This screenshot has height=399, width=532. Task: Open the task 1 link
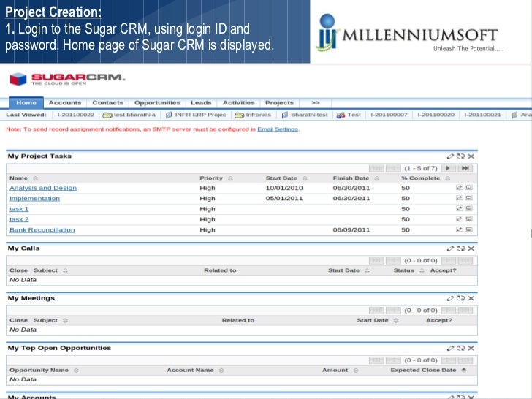tap(19, 209)
